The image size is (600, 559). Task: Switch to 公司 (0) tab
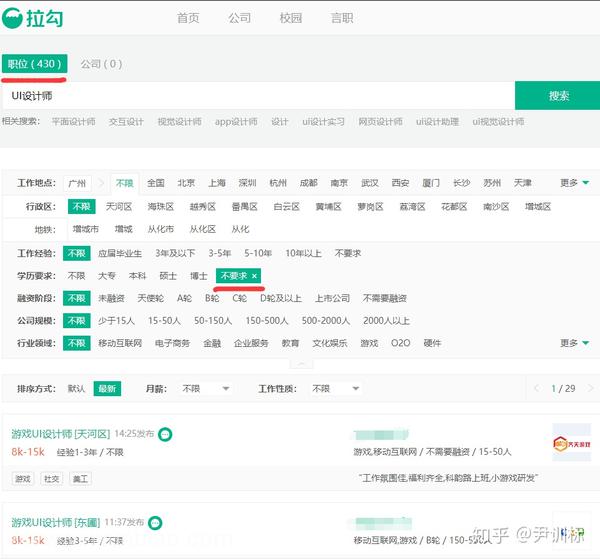pyautogui.click(x=101, y=64)
